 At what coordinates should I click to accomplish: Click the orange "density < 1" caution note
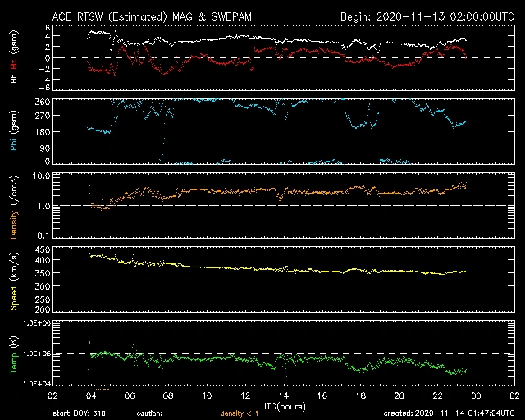[240, 413]
